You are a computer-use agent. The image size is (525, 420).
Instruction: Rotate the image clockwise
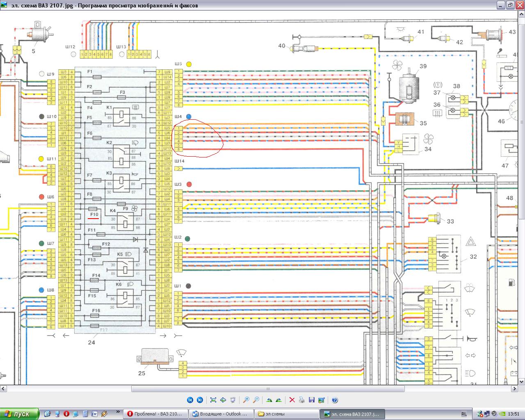[269, 400]
